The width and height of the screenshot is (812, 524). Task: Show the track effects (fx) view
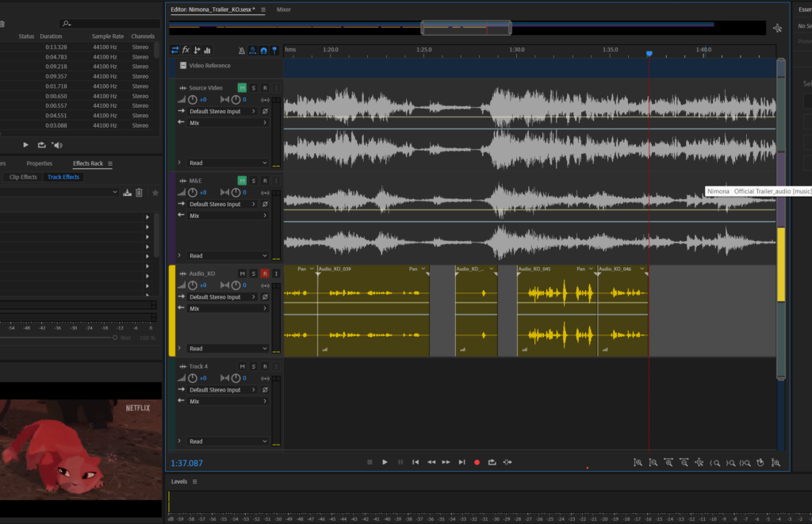[x=186, y=50]
